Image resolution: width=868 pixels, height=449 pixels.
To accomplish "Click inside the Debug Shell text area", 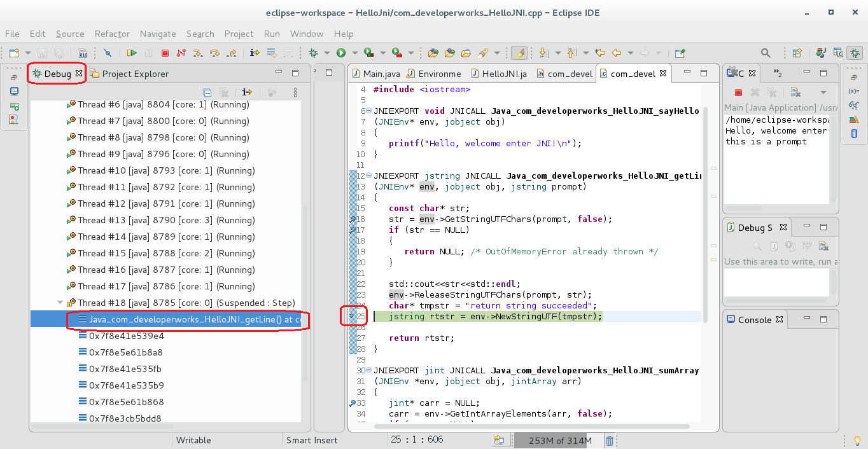I will (776, 282).
